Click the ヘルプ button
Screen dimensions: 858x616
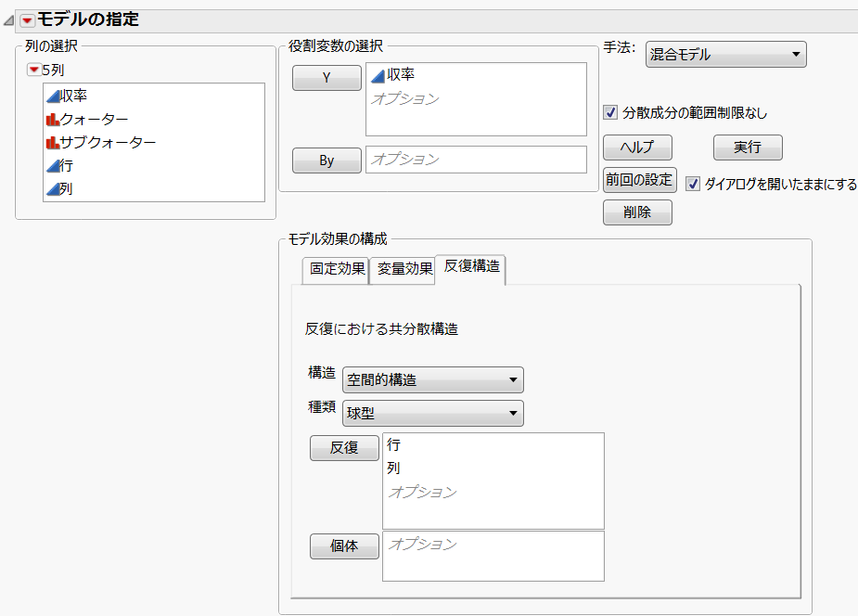[636, 148]
